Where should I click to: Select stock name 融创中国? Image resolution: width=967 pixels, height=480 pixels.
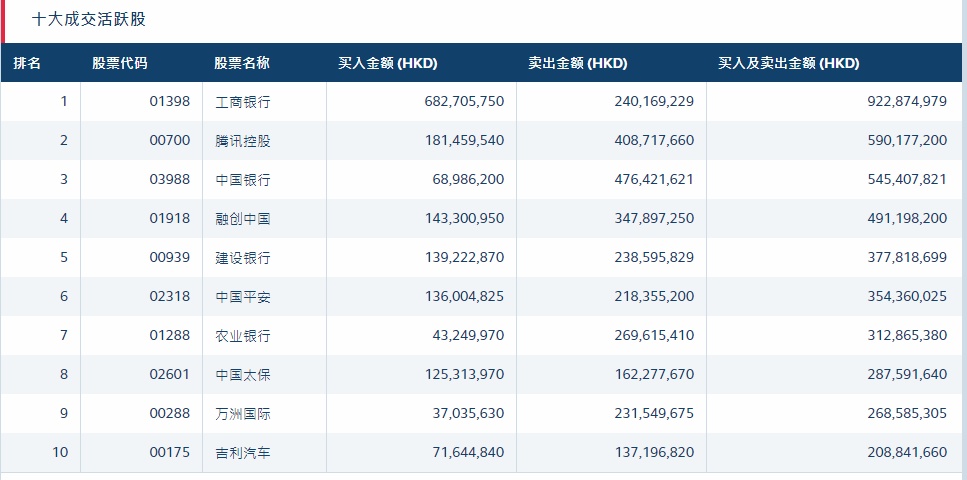(x=243, y=218)
